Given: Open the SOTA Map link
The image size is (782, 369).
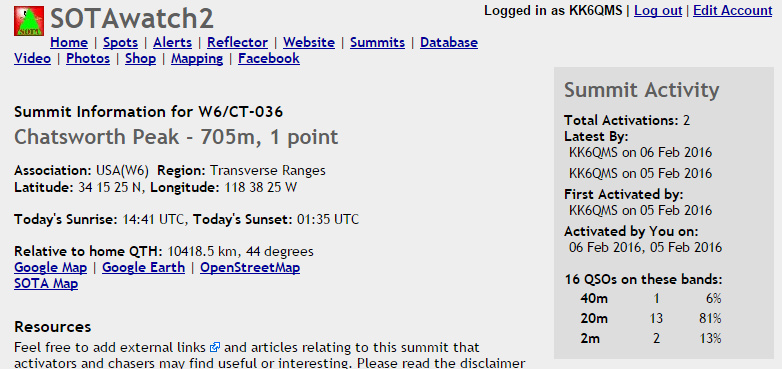Looking at the screenshot, I should coord(46,284).
